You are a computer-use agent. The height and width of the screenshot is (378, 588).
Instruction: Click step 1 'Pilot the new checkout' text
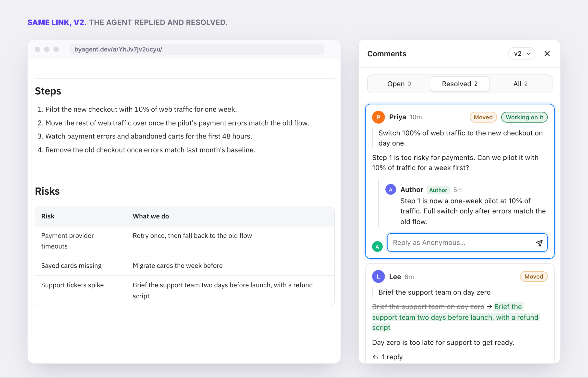pyautogui.click(x=141, y=110)
